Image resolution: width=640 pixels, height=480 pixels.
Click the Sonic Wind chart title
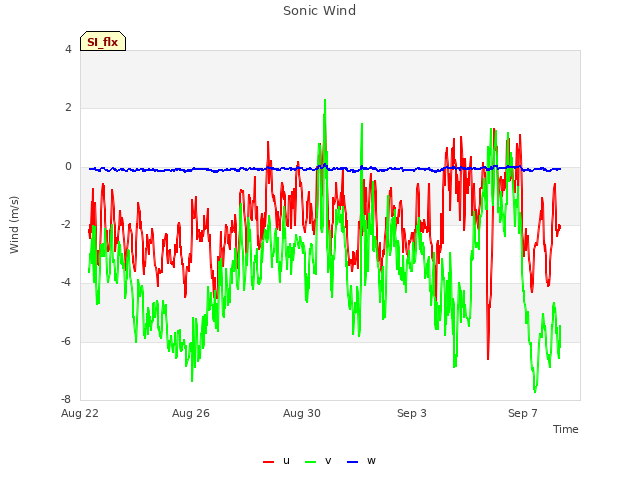tap(320, 11)
